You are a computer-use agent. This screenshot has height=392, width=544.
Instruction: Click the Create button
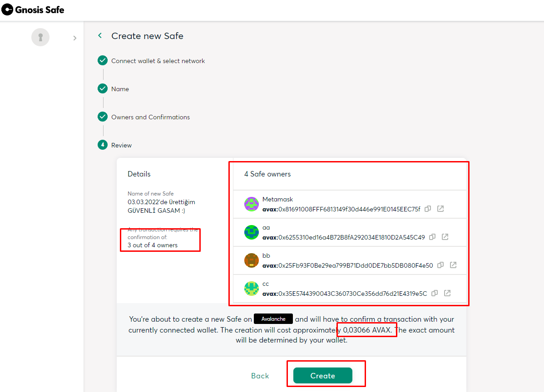click(x=323, y=376)
